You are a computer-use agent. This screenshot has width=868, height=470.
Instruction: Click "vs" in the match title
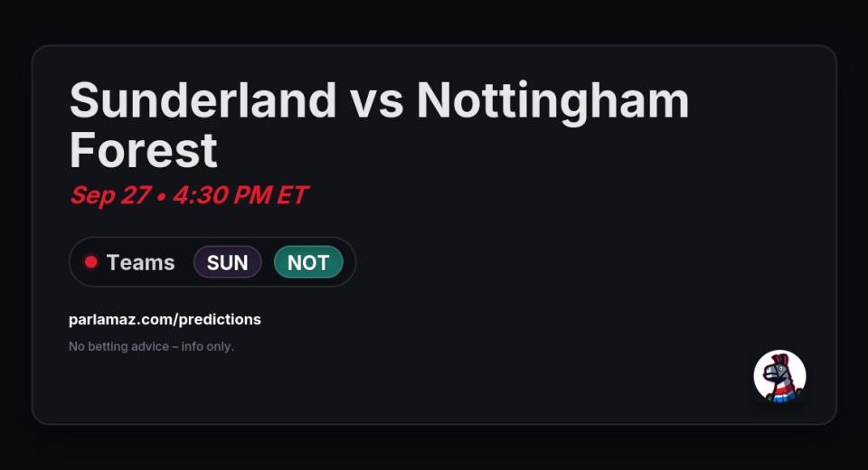[x=376, y=100]
